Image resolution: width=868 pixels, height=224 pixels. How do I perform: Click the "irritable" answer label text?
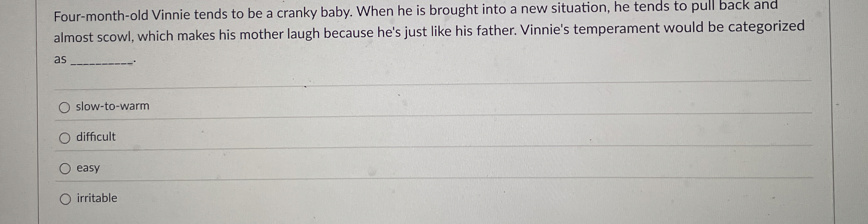[x=97, y=198]
